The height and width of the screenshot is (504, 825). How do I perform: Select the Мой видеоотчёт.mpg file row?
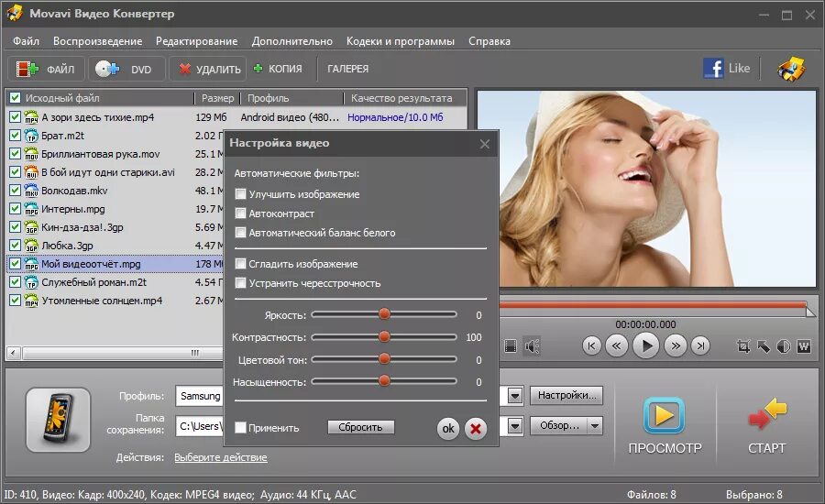[x=115, y=264]
